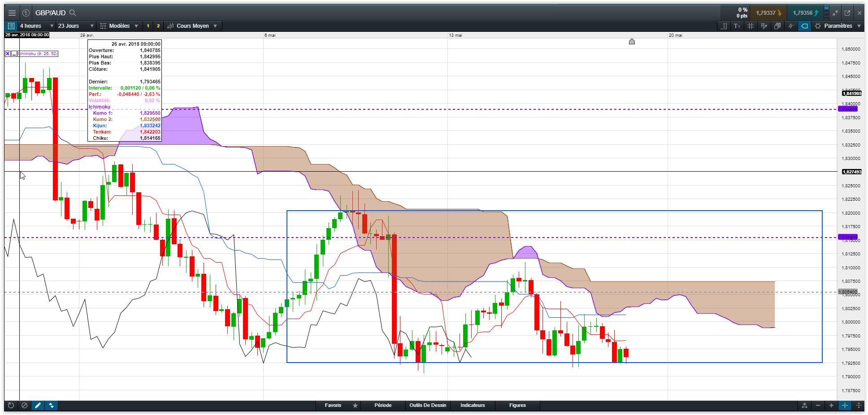The width and height of the screenshot is (868, 415).
Task: Click the star icon next to Favoris
Action: 355,405
